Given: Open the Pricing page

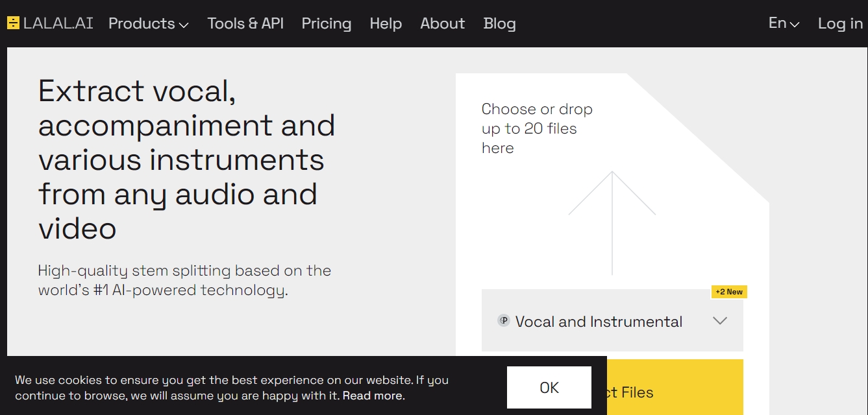Looking at the screenshot, I should [x=327, y=24].
